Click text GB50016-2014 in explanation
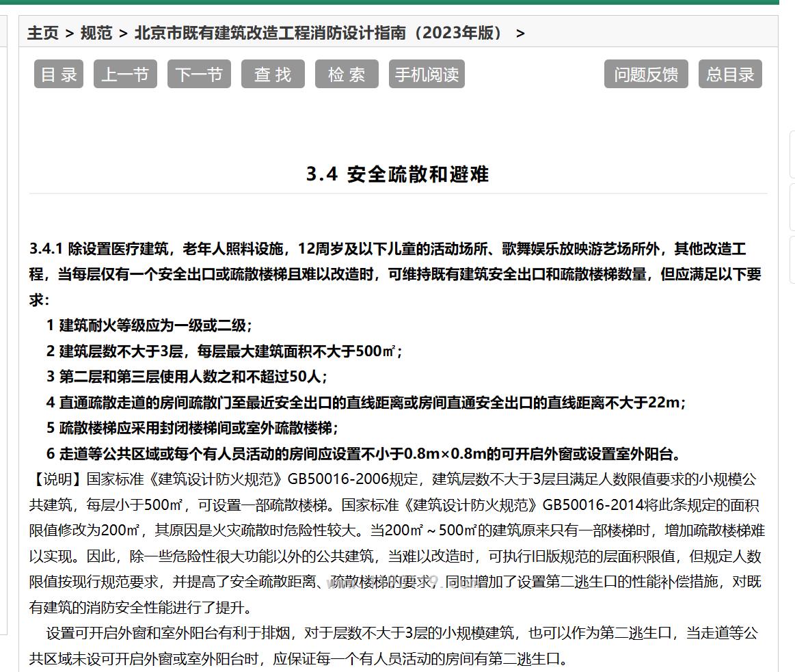Image resolution: width=795 pixels, height=672 pixels. coord(593,505)
